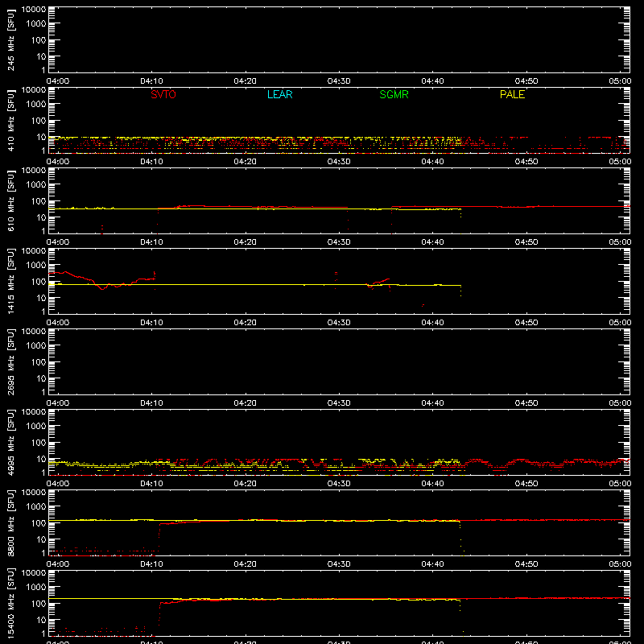
Task: Click the 10000 tick label on 4995 MHz axis
Action: point(33,412)
